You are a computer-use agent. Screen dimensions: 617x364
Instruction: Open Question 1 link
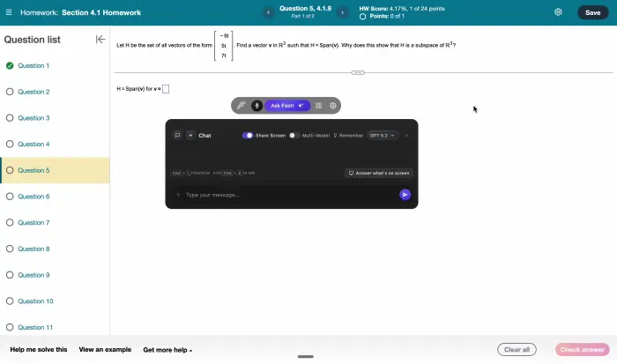[33, 66]
